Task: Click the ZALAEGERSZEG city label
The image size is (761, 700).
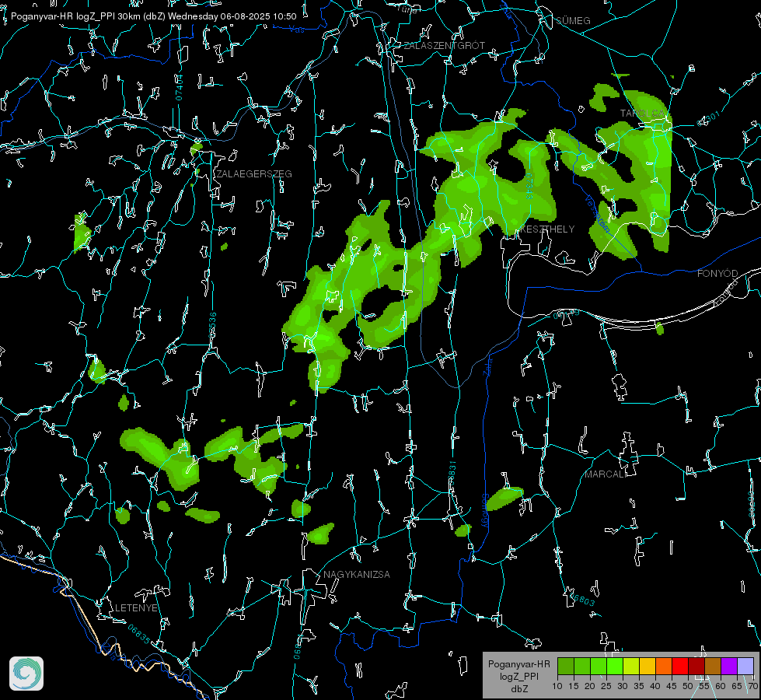Action: pos(254,174)
